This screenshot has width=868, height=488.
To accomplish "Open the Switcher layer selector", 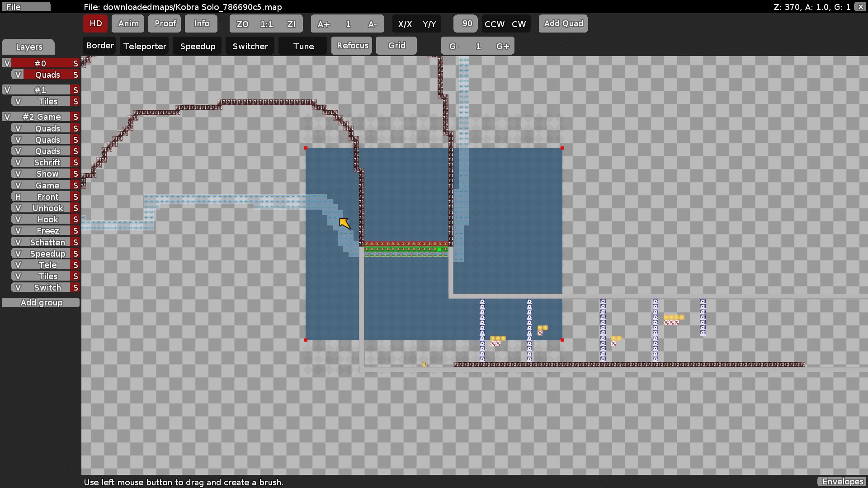I will (250, 46).
